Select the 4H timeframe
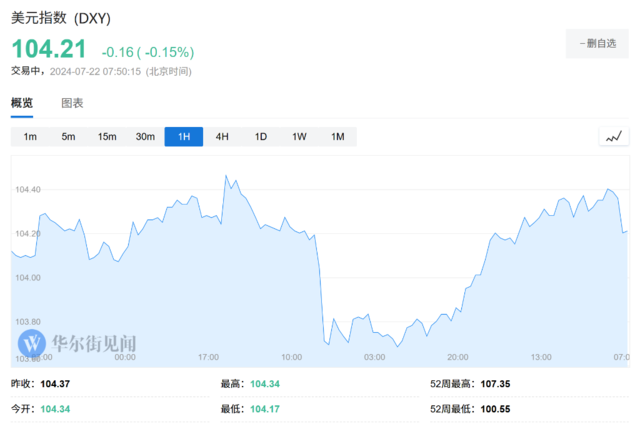The height and width of the screenshot is (426, 640). (222, 137)
